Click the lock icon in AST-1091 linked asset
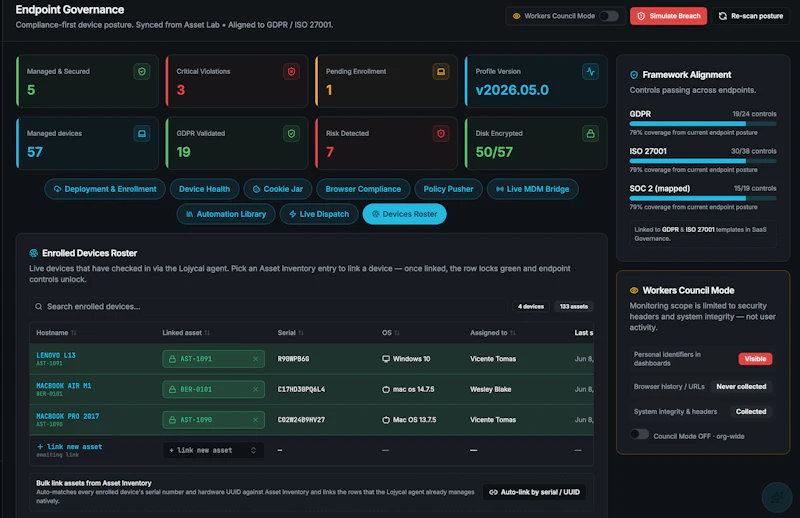The image size is (800, 518). tap(172, 359)
